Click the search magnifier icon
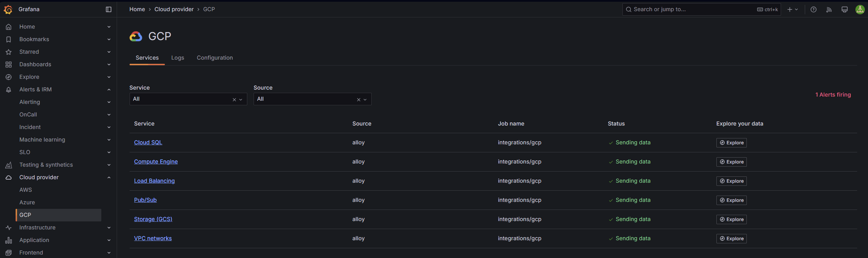Screen dimensions: 868x258 point(628,9)
